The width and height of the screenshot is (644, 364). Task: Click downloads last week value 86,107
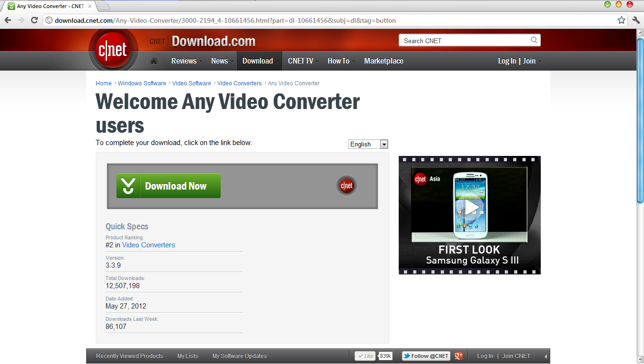pyautogui.click(x=116, y=327)
